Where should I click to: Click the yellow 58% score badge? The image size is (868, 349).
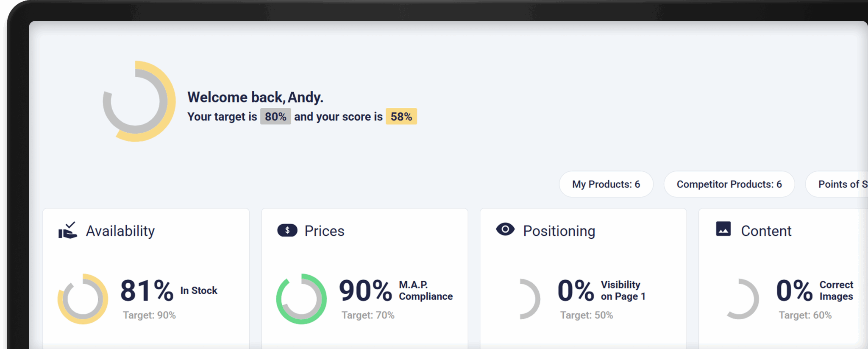coord(401,117)
